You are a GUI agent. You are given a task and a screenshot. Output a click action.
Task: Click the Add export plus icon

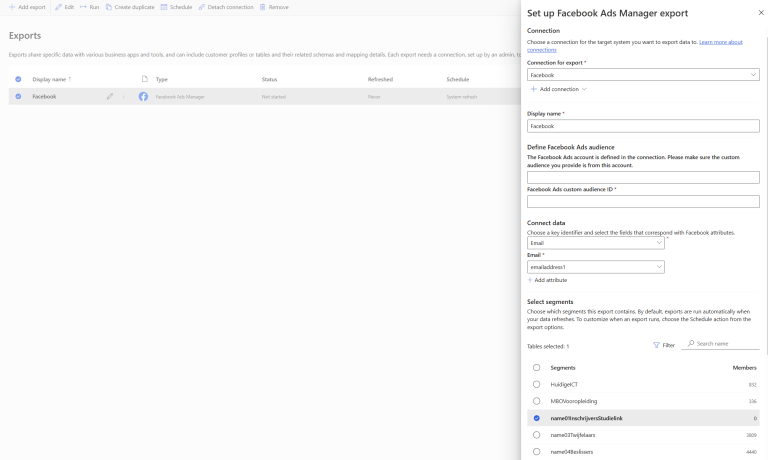(x=12, y=7)
